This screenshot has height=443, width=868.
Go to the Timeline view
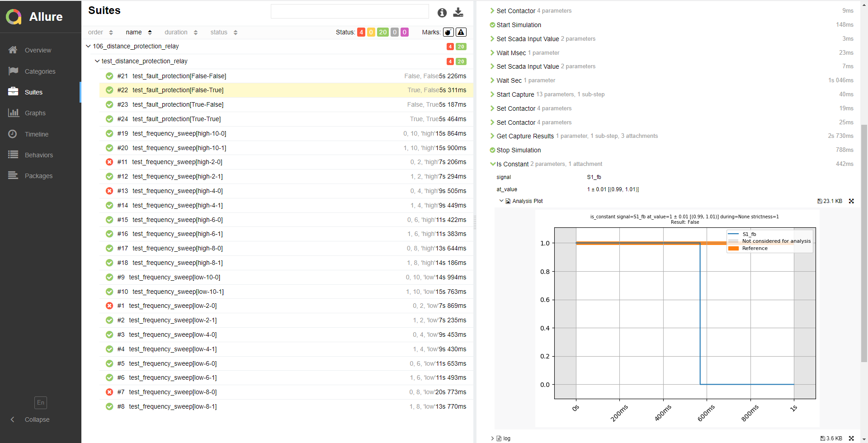coord(36,134)
